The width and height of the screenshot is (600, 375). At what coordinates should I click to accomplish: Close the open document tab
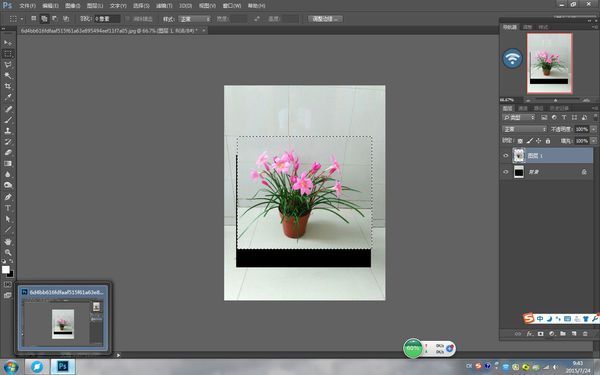pos(204,30)
